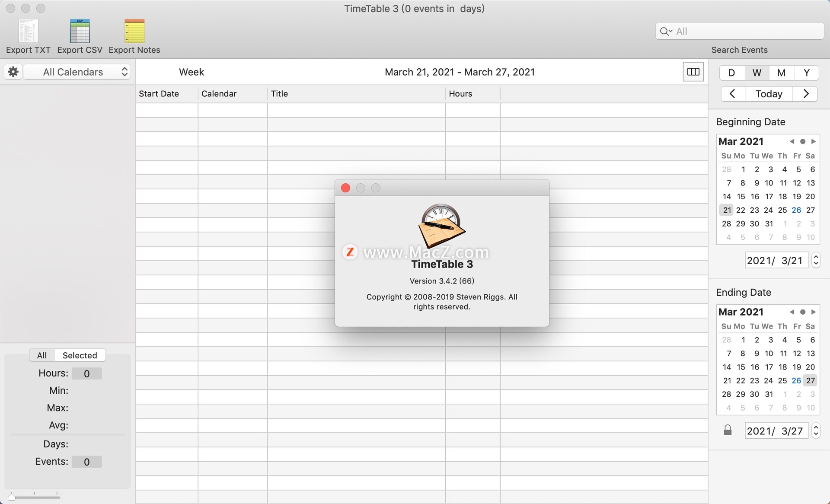Viewport: 830px width, 504px height.
Task: Sort by the Calendar column header
Action: 233,94
